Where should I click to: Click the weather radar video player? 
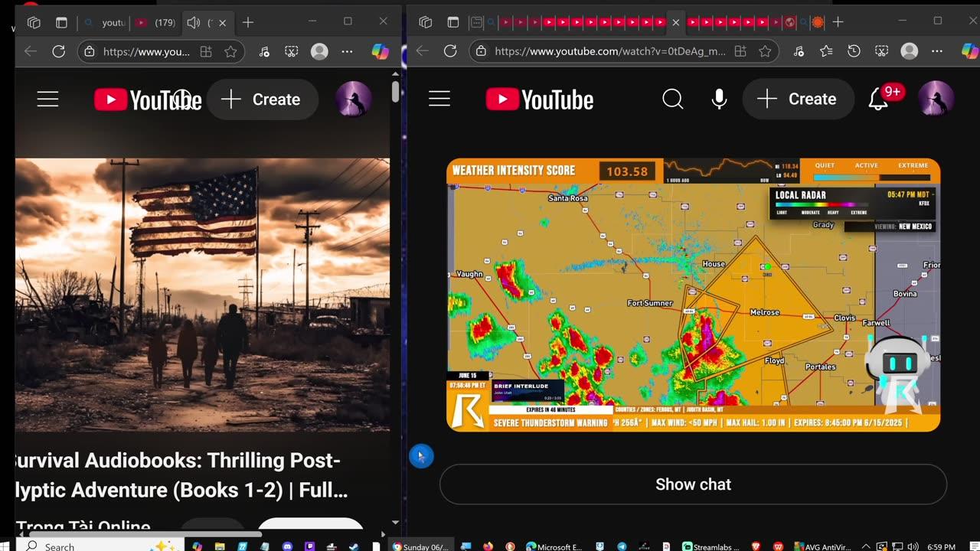[693, 295]
